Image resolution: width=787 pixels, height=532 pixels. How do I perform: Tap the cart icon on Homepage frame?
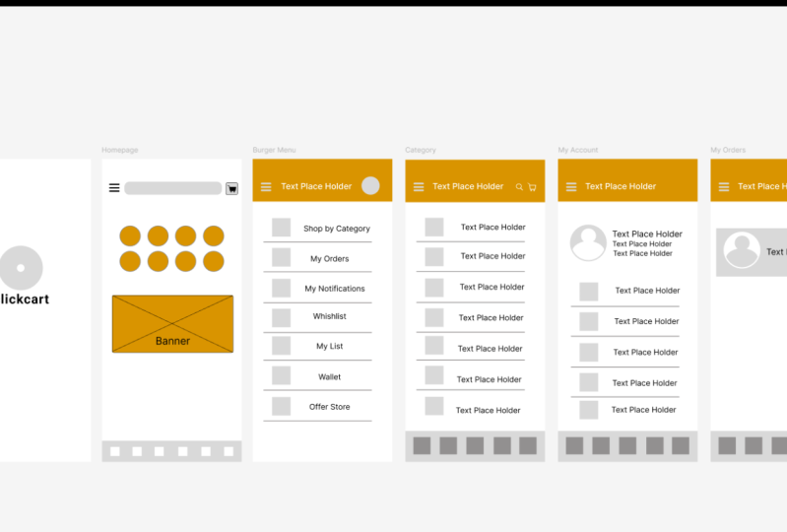(231, 189)
